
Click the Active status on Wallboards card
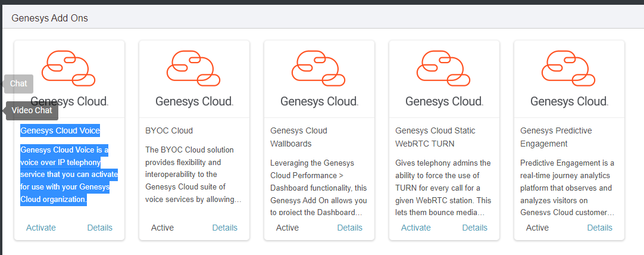tap(287, 228)
